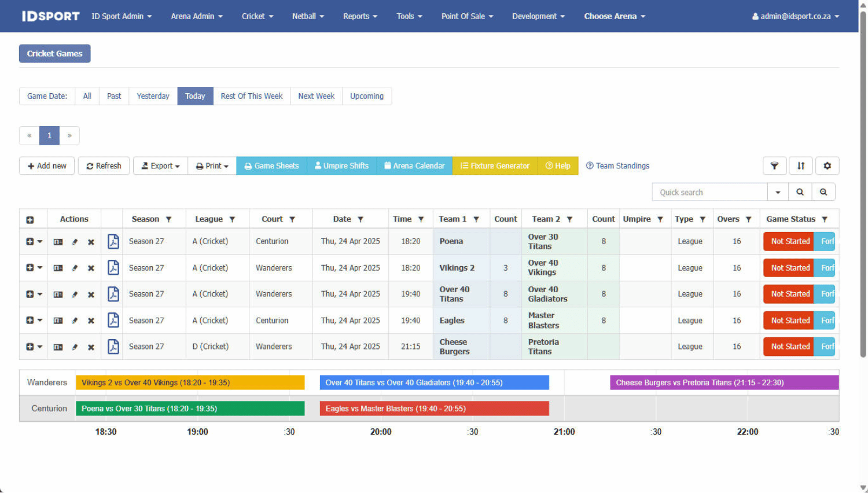Click the magnifier search button
This screenshot has width=868, height=493.
pos(800,192)
